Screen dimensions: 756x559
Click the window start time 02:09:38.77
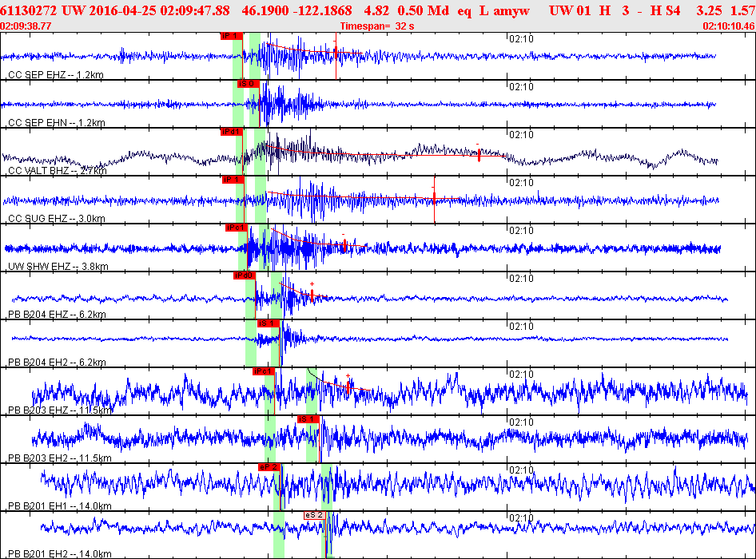point(26,26)
